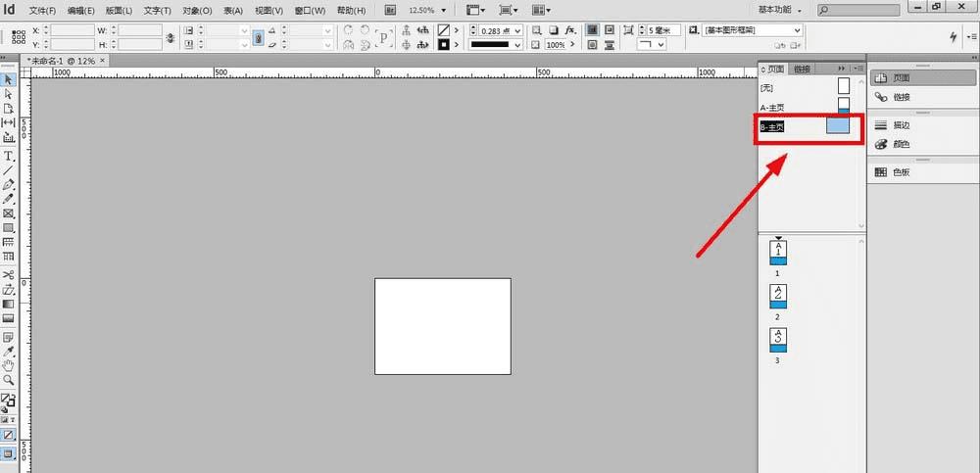
Task: Toggle screen mode button at toolbox bottom
Action: (x=9, y=453)
